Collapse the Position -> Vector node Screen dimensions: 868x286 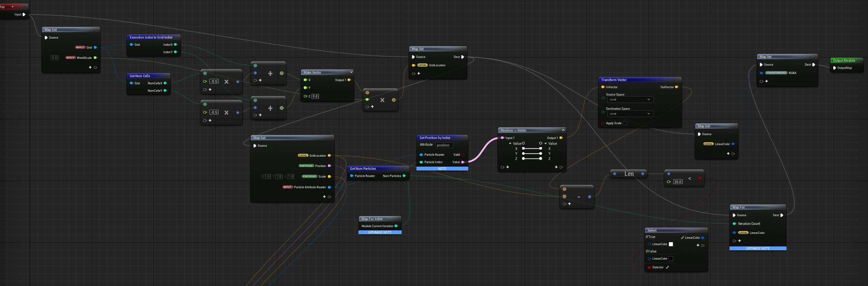(563, 130)
